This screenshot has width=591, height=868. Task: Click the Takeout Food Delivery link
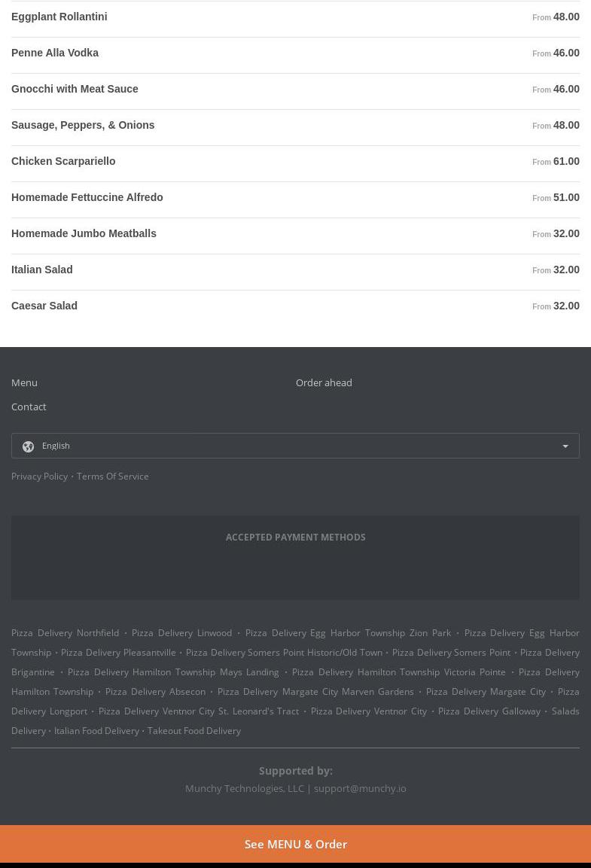(x=194, y=730)
